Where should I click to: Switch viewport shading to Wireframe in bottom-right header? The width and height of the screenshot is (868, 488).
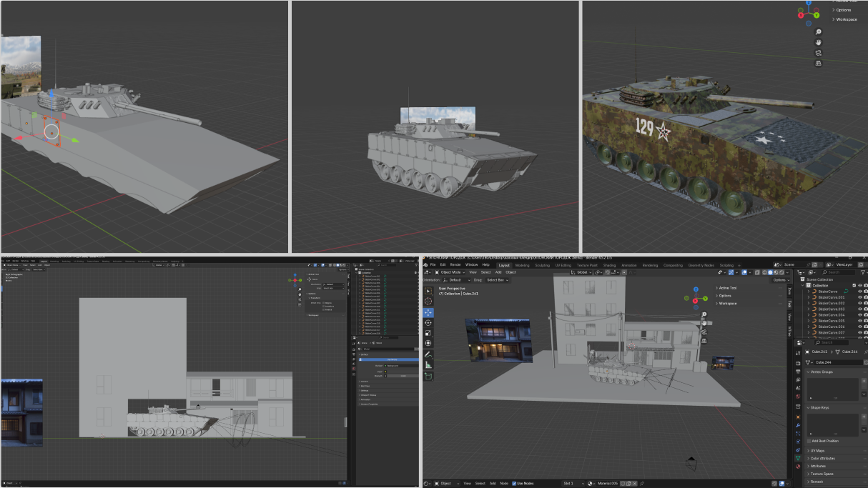pos(764,272)
